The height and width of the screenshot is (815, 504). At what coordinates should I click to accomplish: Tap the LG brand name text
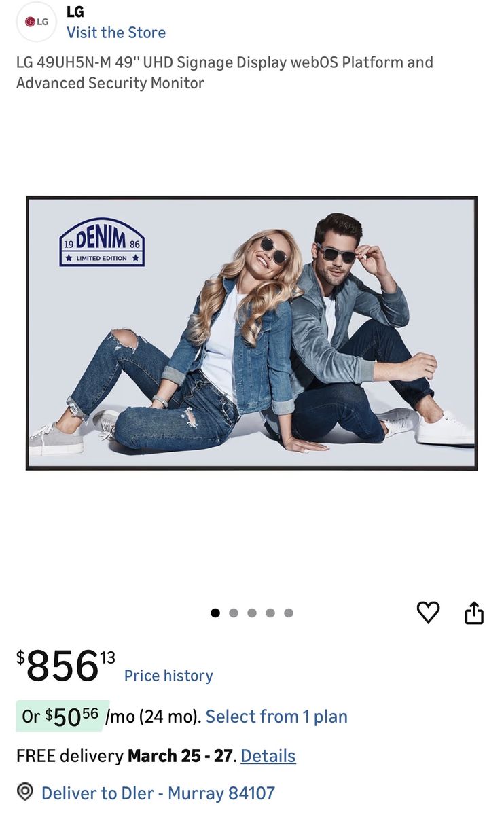75,12
